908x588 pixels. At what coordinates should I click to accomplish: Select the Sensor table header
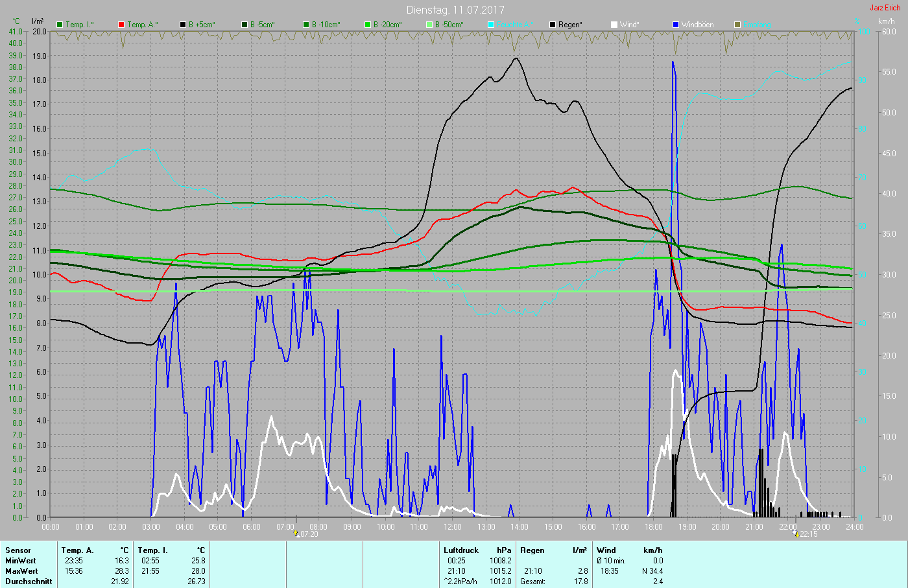(x=18, y=550)
